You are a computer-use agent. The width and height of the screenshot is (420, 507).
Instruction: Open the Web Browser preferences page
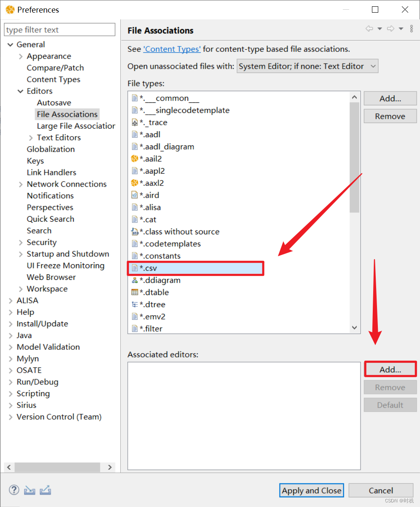tap(51, 277)
